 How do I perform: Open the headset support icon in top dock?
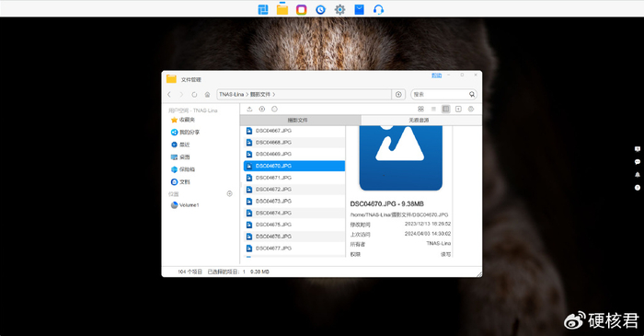point(378,9)
